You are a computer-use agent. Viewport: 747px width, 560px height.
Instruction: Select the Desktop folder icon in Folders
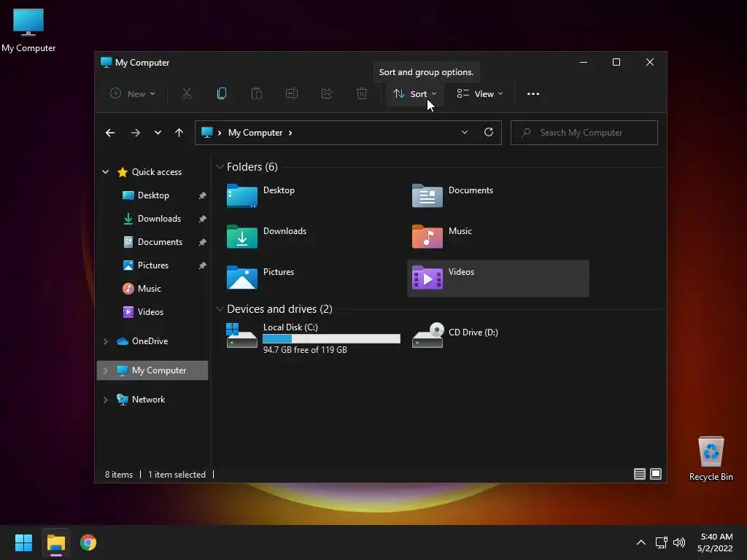point(242,195)
